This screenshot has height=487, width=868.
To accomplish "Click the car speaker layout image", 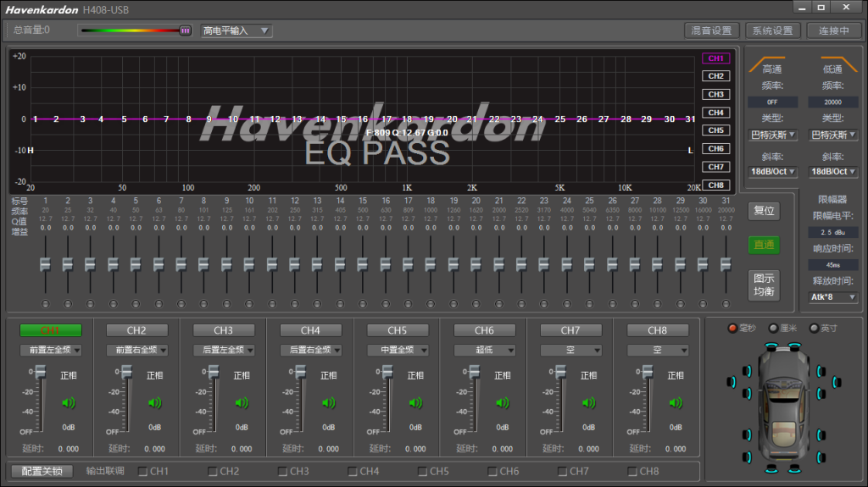I will [x=783, y=408].
